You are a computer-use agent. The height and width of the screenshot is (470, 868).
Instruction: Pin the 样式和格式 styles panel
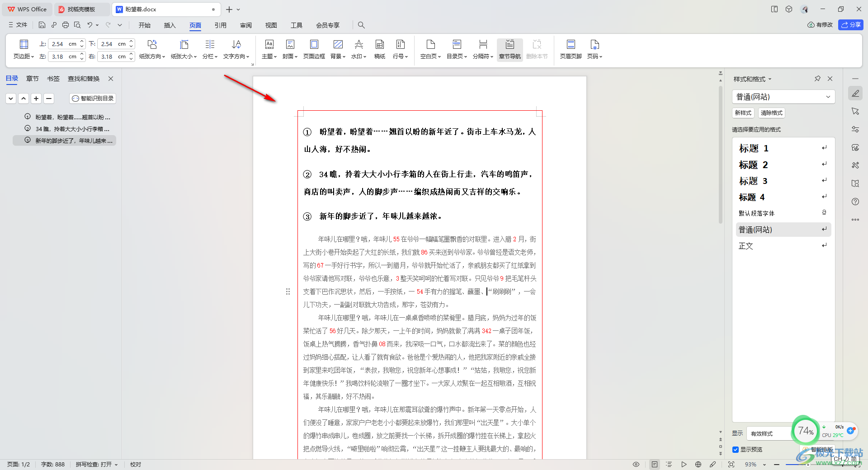click(817, 79)
